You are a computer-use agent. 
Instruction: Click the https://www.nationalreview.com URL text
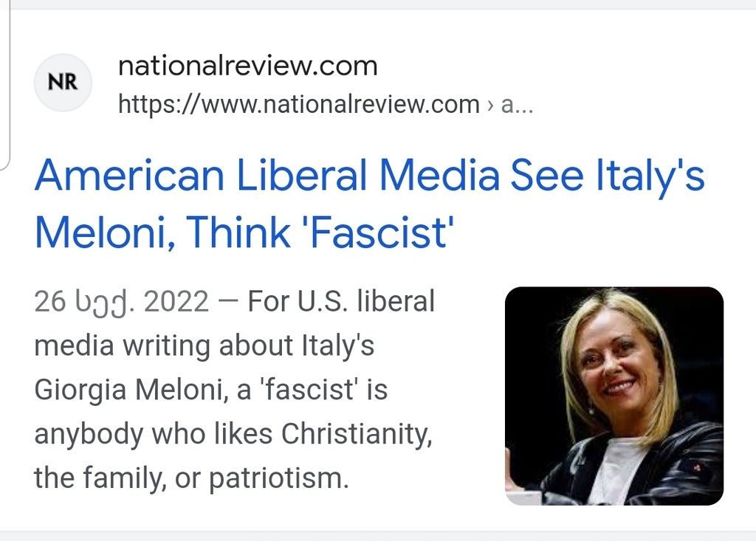click(299, 104)
